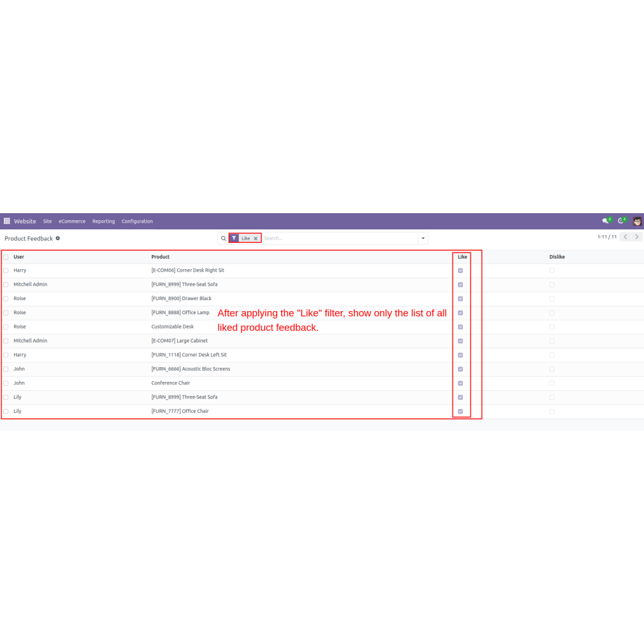This screenshot has height=644, width=644.
Task: Select the Lily Office Chair row checkbox
Action: coord(6,411)
